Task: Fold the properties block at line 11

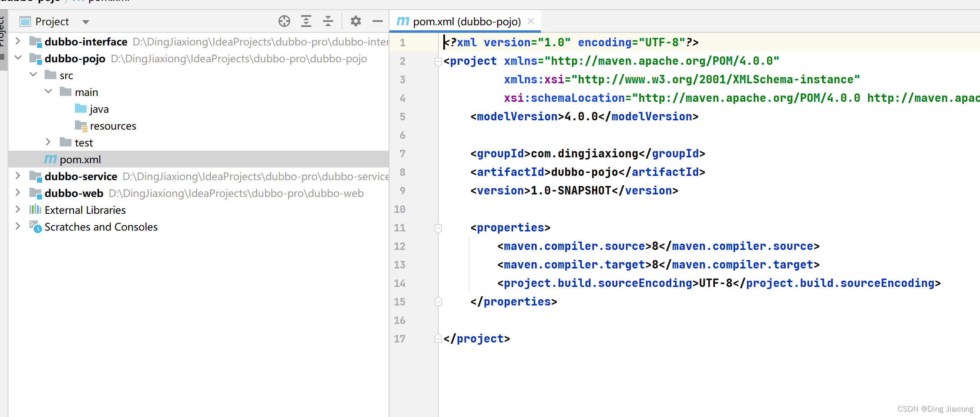Action: pos(438,228)
